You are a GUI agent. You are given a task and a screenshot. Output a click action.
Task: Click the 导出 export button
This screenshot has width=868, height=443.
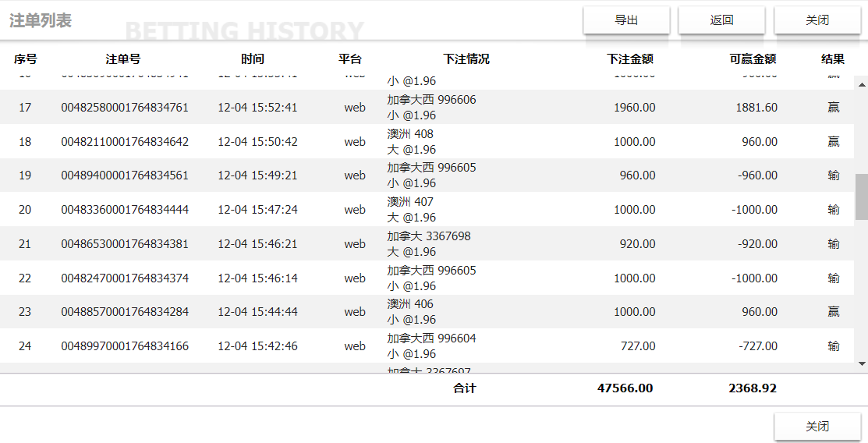(626, 20)
